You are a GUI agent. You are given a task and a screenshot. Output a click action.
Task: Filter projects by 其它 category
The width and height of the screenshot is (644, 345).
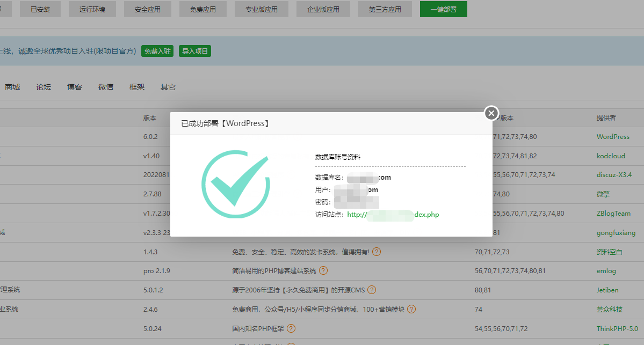point(168,87)
